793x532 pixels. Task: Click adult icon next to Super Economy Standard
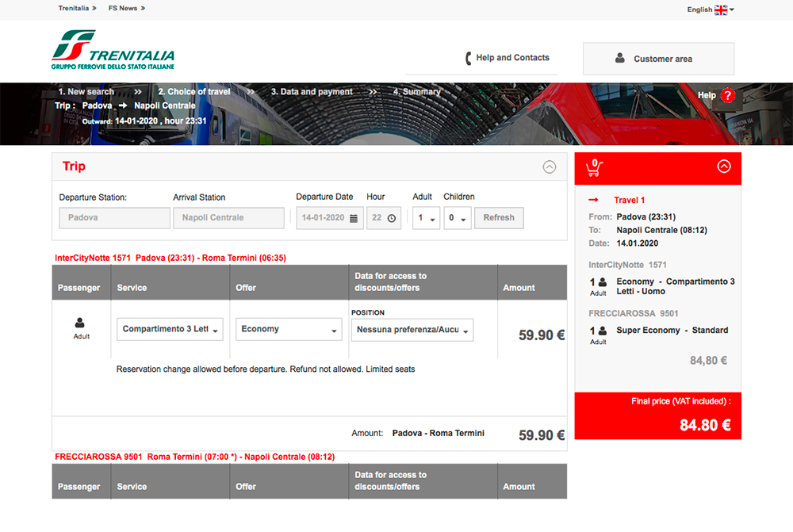[x=603, y=331]
